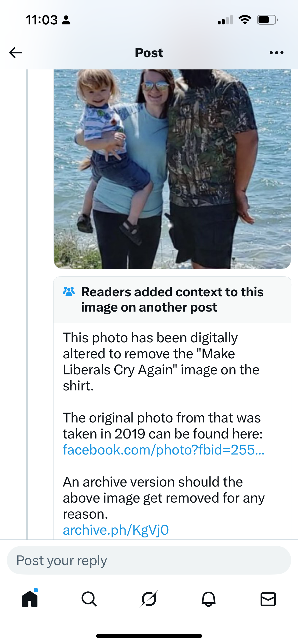
Task: Go to the Home tab
Action: 30,599
